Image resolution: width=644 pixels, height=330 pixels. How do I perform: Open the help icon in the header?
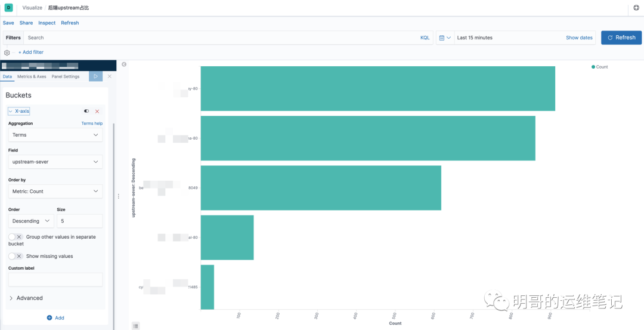pyautogui.click(x=637, y=8)
